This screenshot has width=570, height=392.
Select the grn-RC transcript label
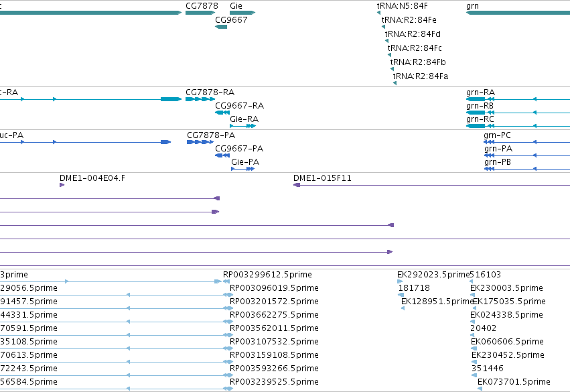click(480, 119)
